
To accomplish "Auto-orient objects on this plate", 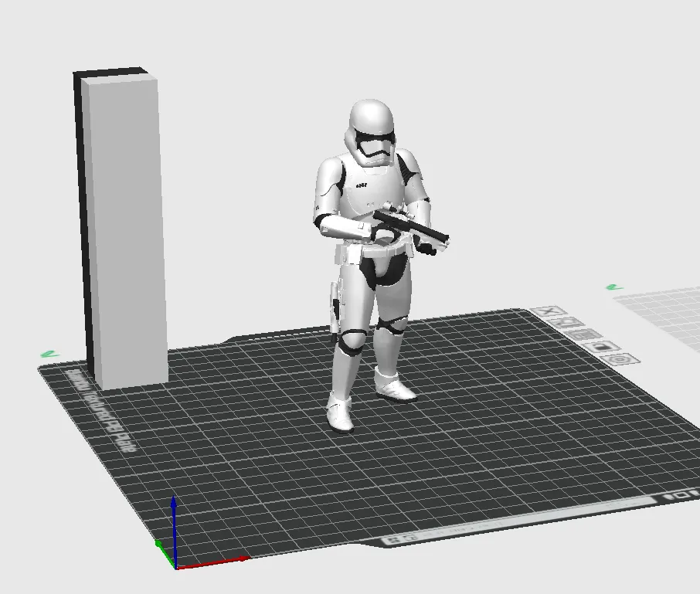I will click(566, 323).
